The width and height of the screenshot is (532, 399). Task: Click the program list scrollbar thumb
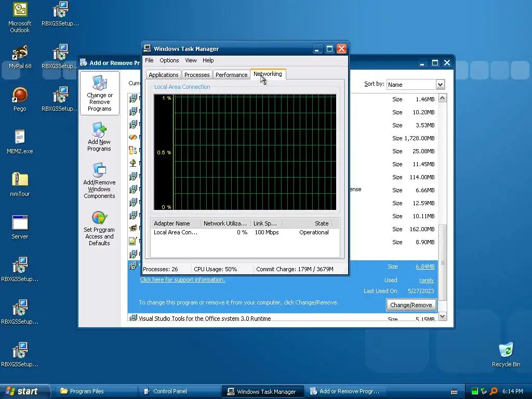point(443,262)
